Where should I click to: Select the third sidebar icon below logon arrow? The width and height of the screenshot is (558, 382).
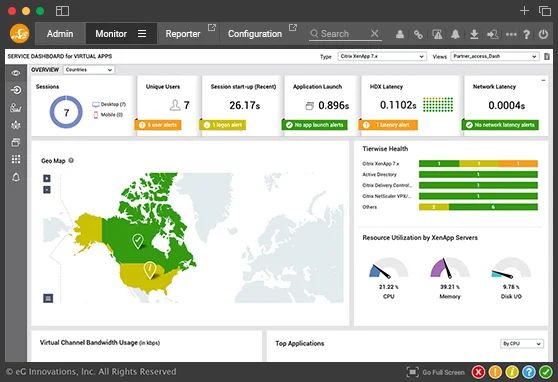pyautogui.click(x=16, y=108)
